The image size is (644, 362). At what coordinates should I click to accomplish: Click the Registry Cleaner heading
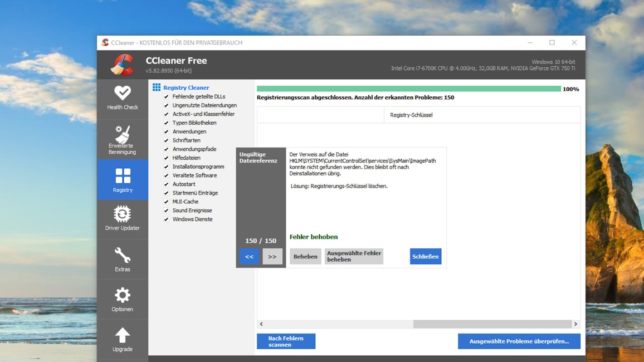(186, 87)
